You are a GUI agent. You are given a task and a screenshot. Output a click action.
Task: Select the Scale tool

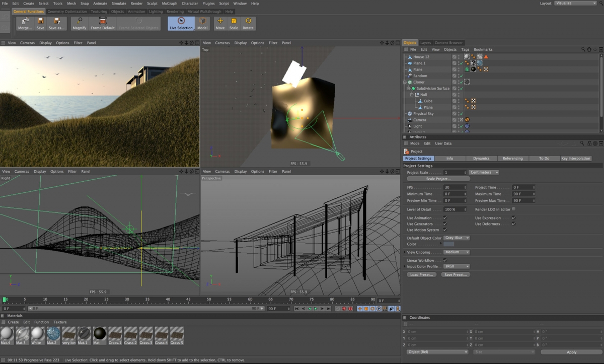234,23
